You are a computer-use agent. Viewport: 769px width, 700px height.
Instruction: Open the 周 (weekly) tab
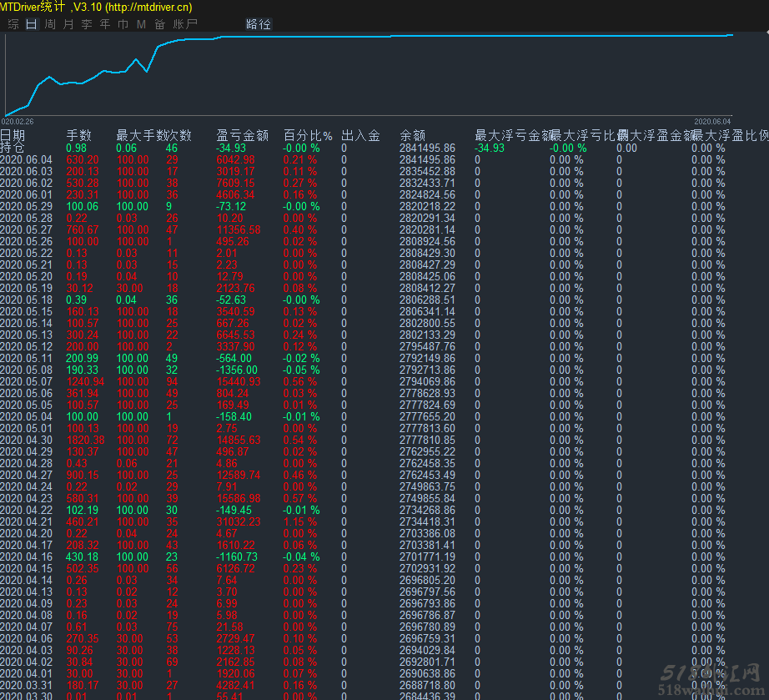pyautogui.click(x=50, y=24)
